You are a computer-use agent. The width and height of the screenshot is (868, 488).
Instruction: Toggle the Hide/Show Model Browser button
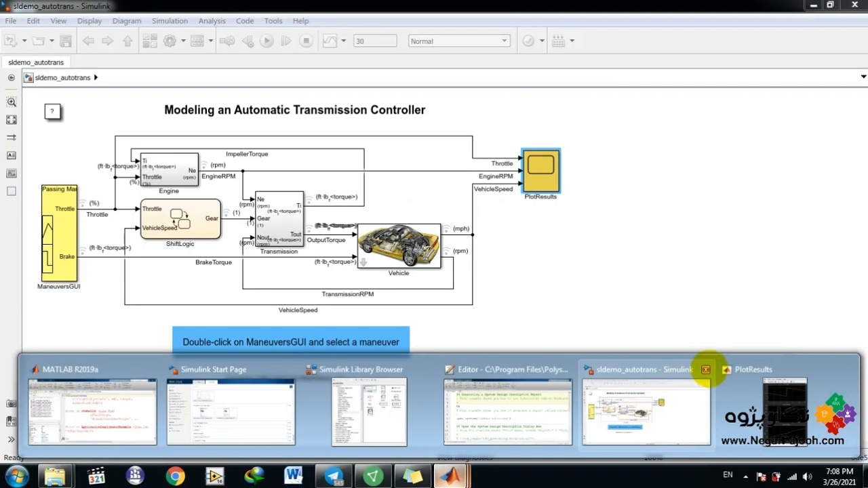click(x=12, y=440)
